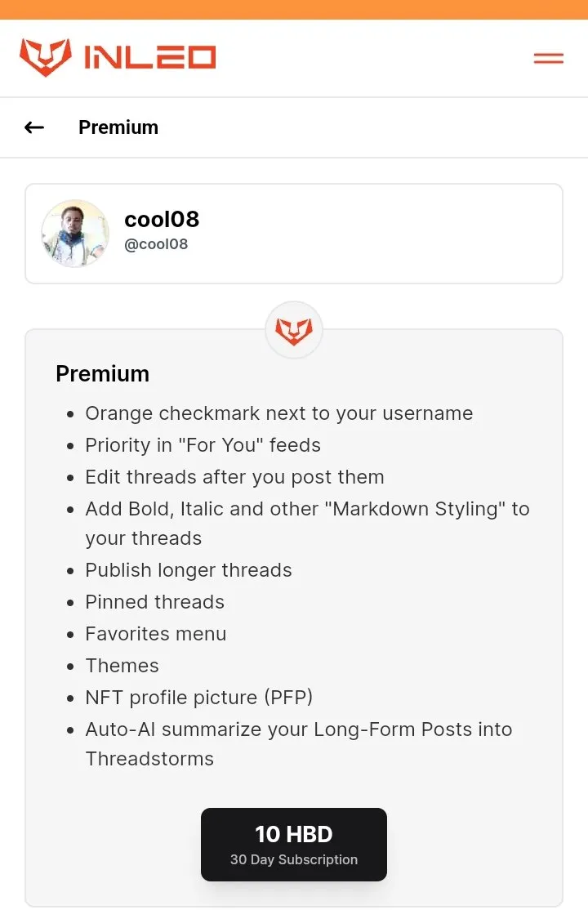Click the 30 Day Subscription label
Viewport: 588px width, 910px height.
tap(294, 859)
